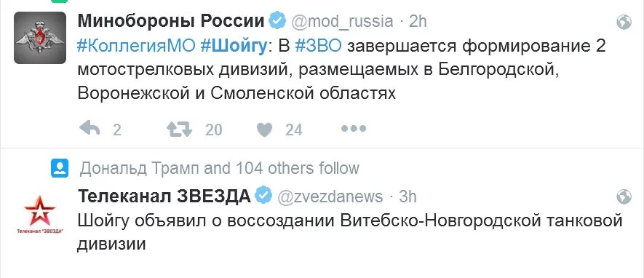Screen dimensions: 644x278
Task: Click verified badge next to Минобороны России
Action: (277, 21)
